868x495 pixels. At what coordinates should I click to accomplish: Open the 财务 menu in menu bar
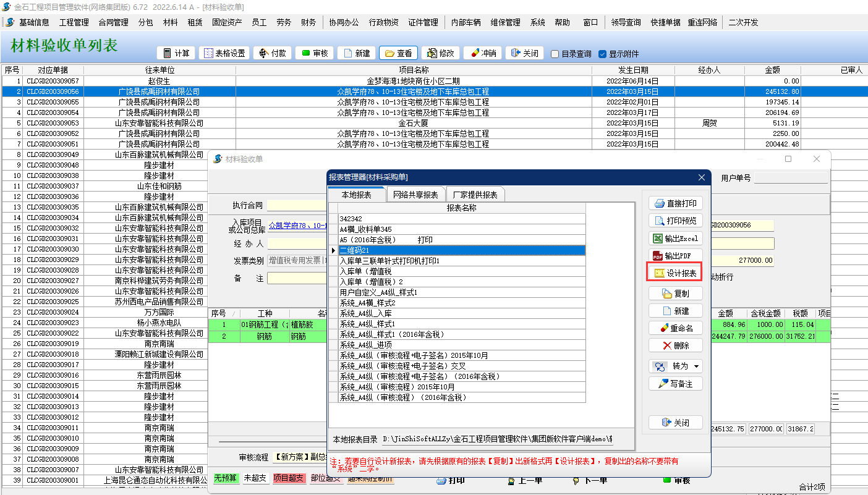click(308, 22)
